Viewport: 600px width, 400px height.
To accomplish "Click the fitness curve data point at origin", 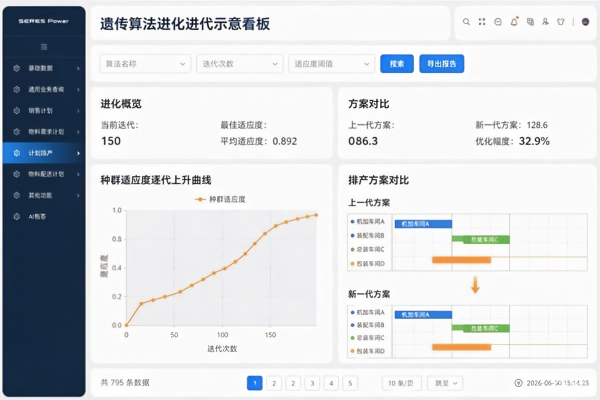I will 127,325.
